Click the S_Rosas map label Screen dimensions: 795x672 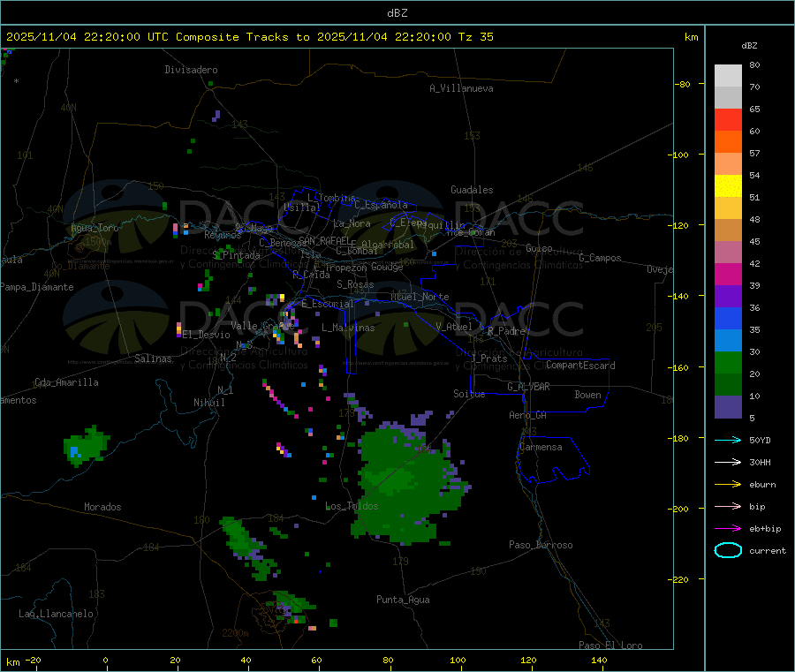click(355, 284)
